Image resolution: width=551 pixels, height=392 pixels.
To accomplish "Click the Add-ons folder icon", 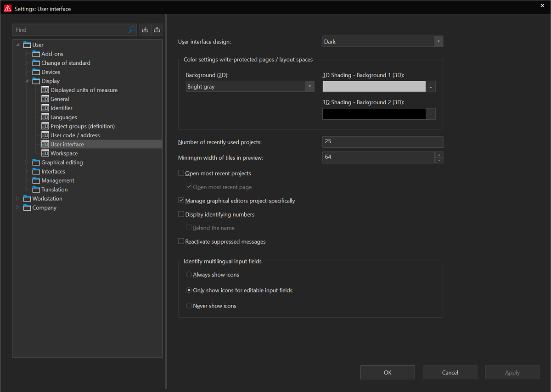I will [x=36, y=54].
